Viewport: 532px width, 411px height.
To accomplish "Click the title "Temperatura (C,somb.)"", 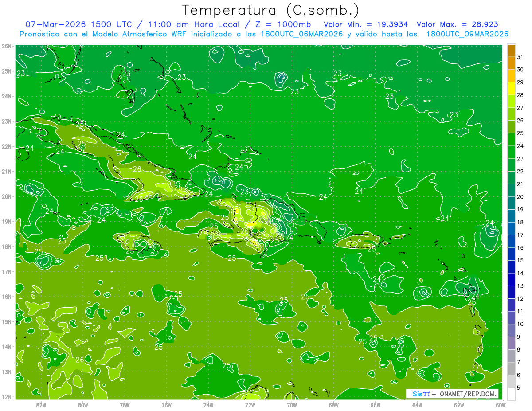I will click(x=271, y=10).
